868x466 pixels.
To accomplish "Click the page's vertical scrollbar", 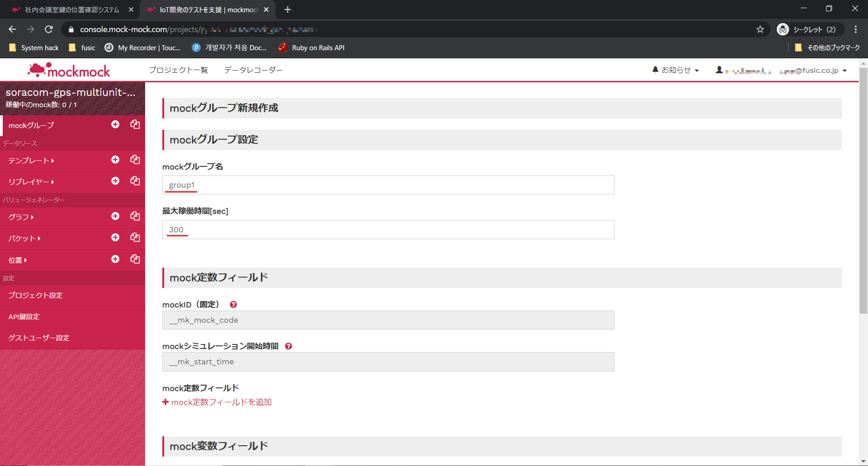I will tap(863, 190).
